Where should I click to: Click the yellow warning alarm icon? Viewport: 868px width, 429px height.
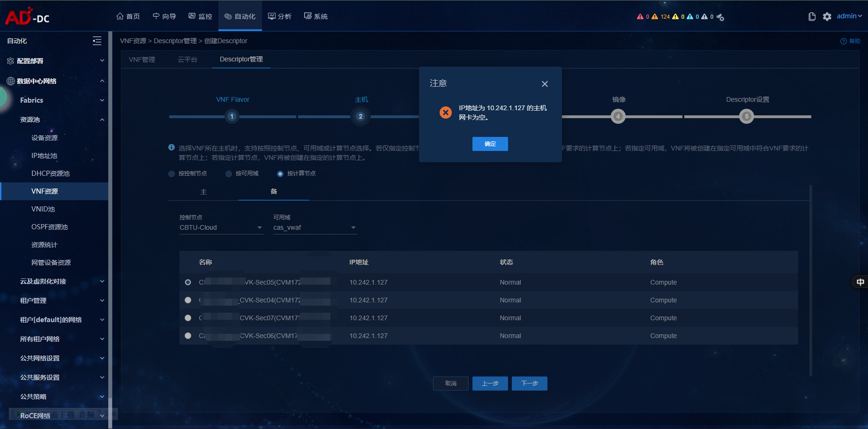tap(675, 16)
